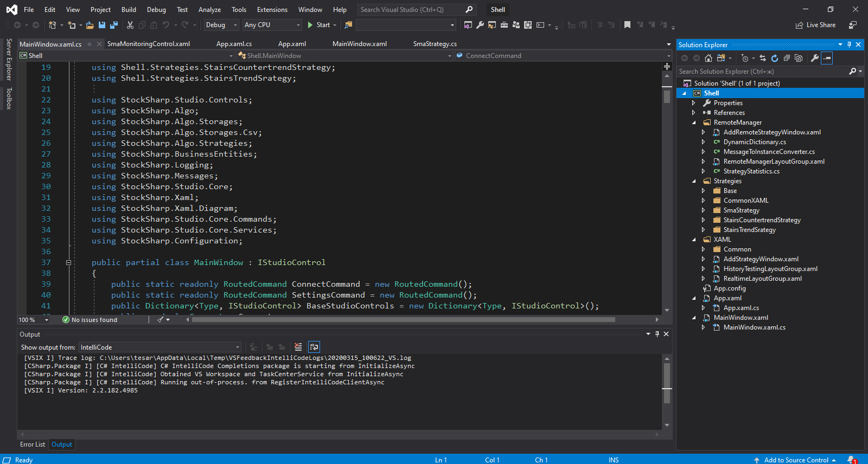This screenshot has height=464, width=868.
Task: Open the Server Explorer side tab
Action: 9,59
